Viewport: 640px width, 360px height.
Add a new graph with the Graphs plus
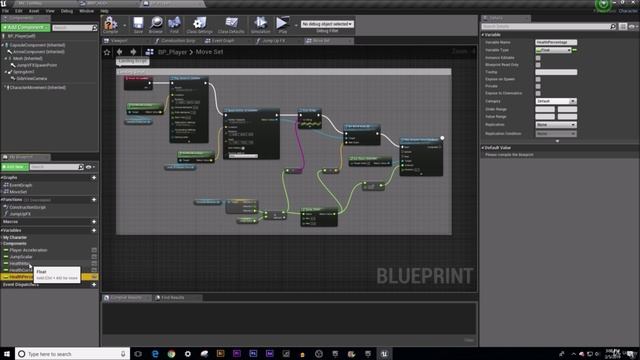[94, 178]
